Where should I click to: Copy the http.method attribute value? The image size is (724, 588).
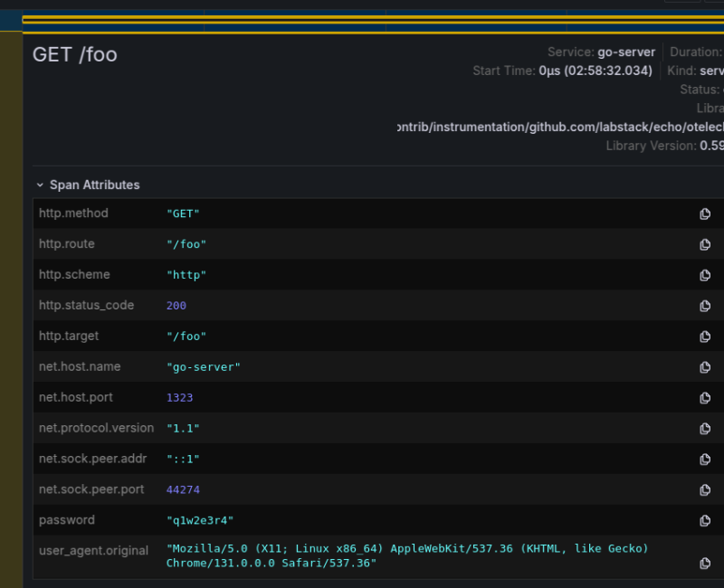[705, 214]
